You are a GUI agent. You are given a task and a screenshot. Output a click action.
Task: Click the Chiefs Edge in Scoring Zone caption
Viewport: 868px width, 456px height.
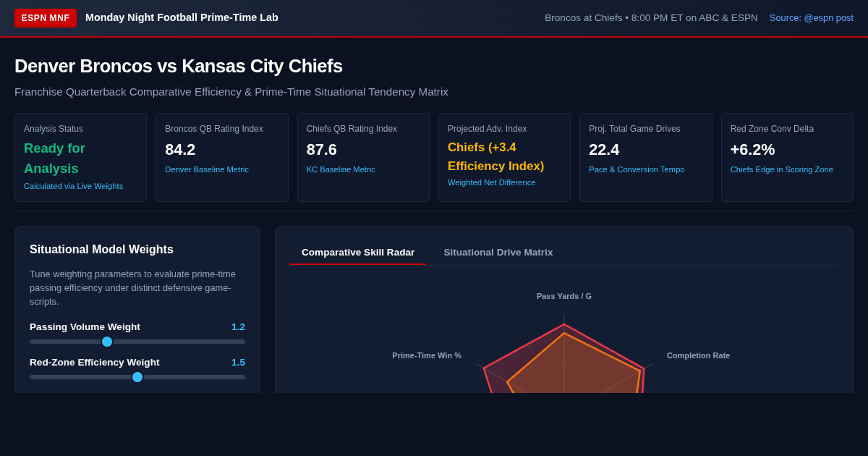coord(782,169)
